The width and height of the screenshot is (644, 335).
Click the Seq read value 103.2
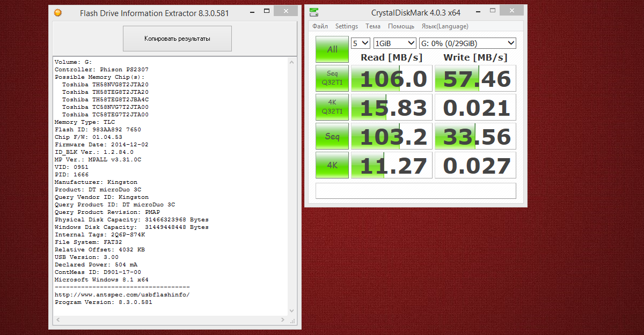tap(392, 137)
